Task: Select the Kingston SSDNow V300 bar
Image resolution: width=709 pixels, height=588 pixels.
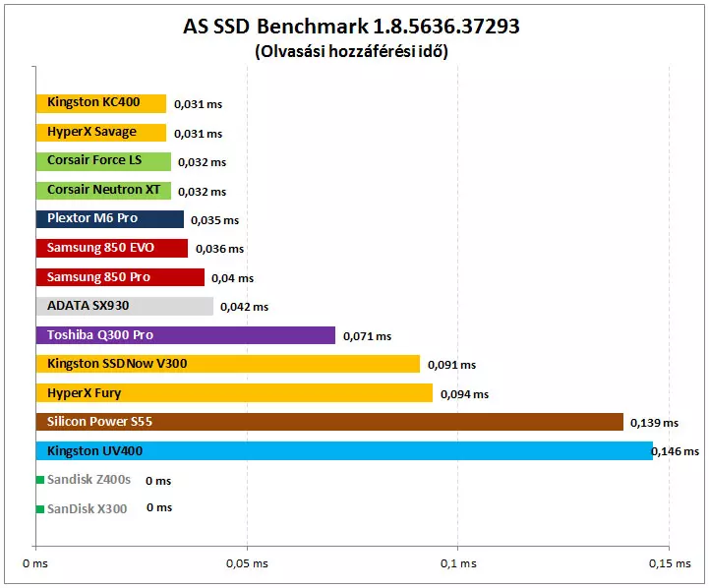Action: [x=228, y=364]
